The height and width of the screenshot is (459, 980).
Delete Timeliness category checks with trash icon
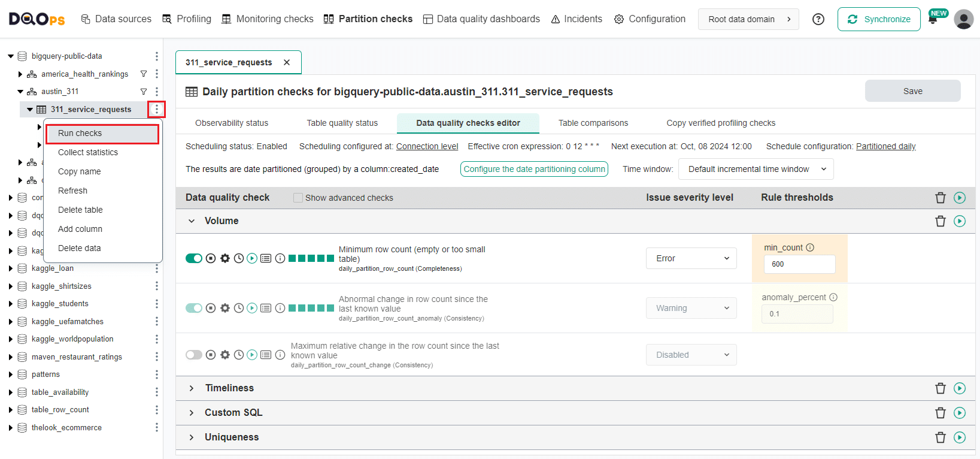tap(940, 388)
